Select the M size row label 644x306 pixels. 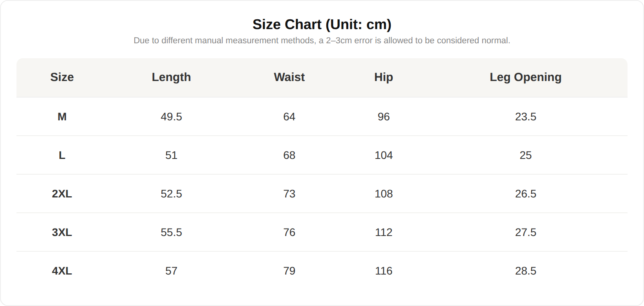point(62,117)
